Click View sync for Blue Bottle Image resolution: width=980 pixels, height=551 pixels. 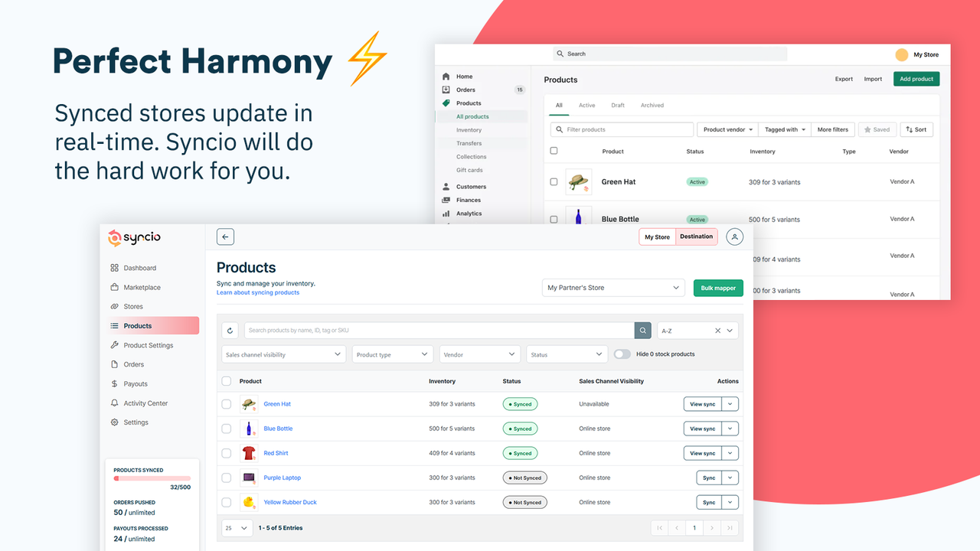pos(703,429)
